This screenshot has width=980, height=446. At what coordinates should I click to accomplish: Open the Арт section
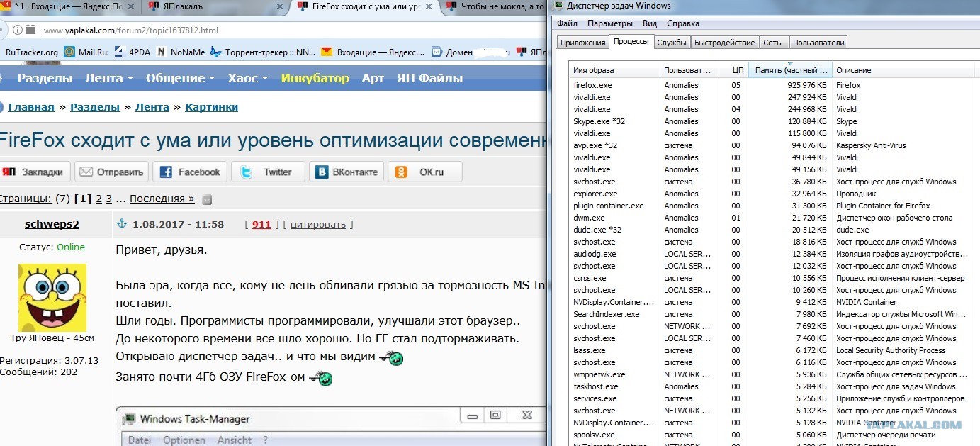pos(373,78)
